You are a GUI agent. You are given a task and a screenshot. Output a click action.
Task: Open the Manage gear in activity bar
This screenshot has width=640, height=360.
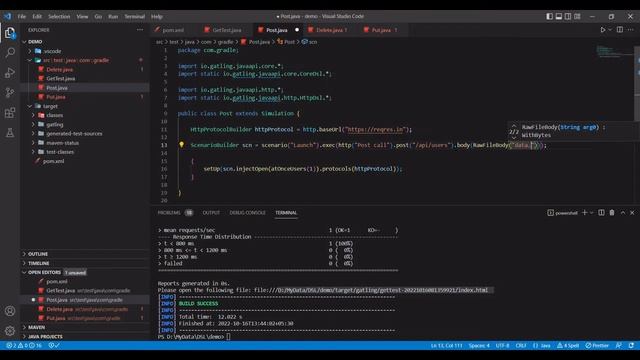(x=10, y=331)
